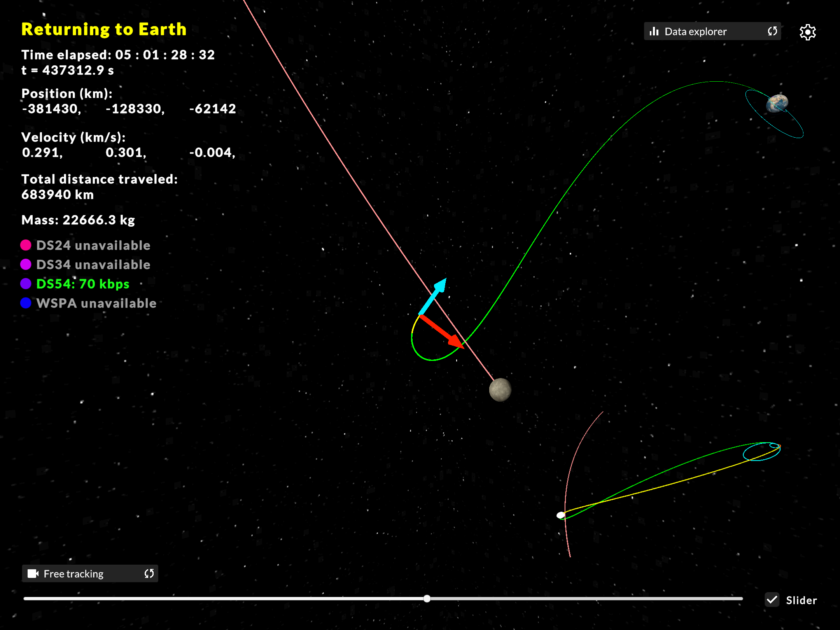The image size is (840, 630).
Task: Click the Data explorer bar chart icon
Action: (x=654, y=31)
